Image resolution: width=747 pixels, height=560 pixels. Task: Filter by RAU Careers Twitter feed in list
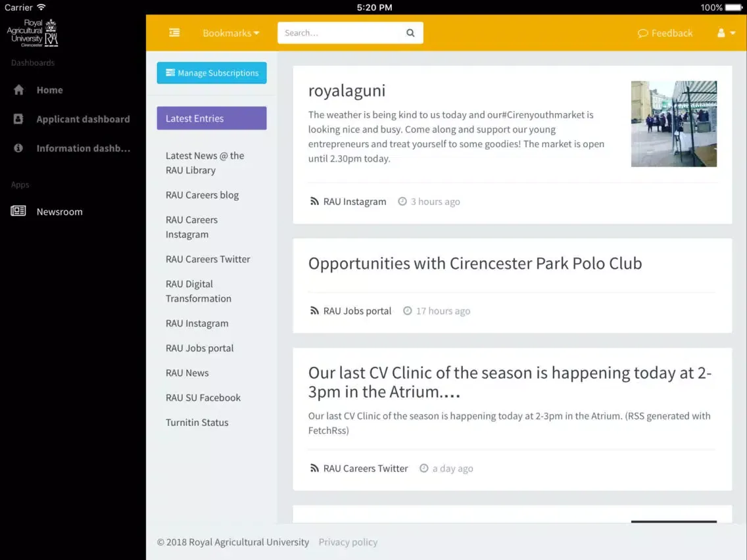[x=208, y=259]
